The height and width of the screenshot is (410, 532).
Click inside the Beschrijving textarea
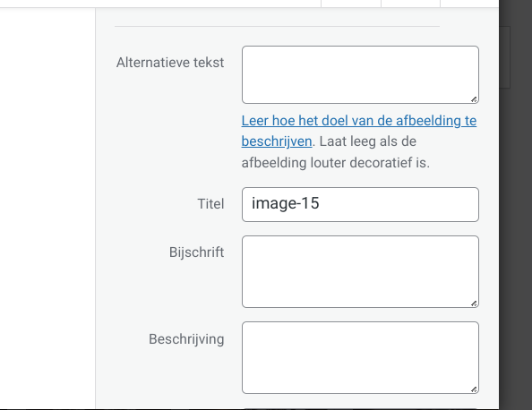click(x=360, y=357)
